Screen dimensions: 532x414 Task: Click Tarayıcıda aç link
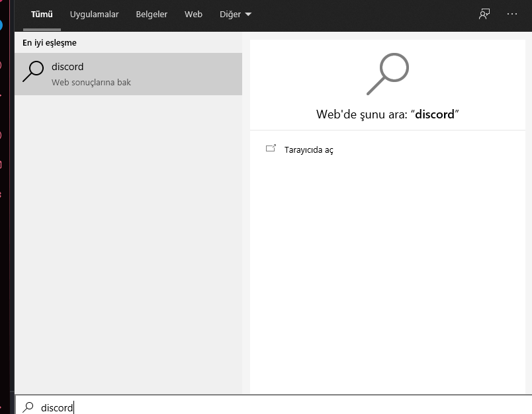coord(309,149)
